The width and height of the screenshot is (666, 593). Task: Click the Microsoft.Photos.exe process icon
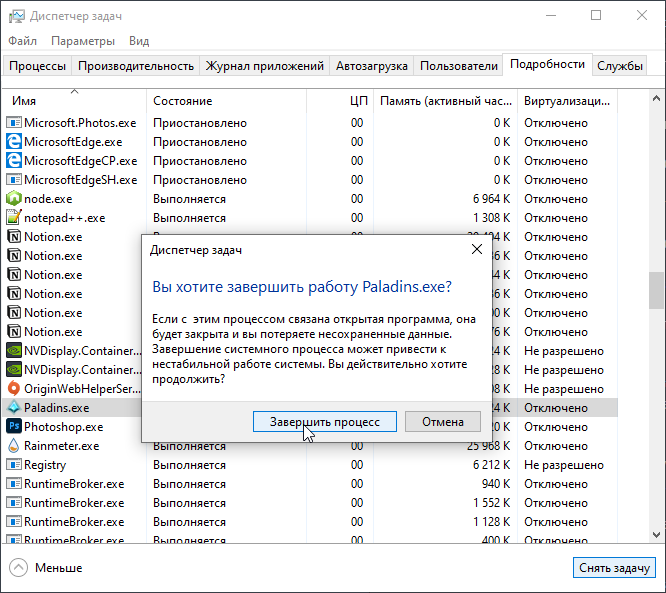[x=14, y=123]
